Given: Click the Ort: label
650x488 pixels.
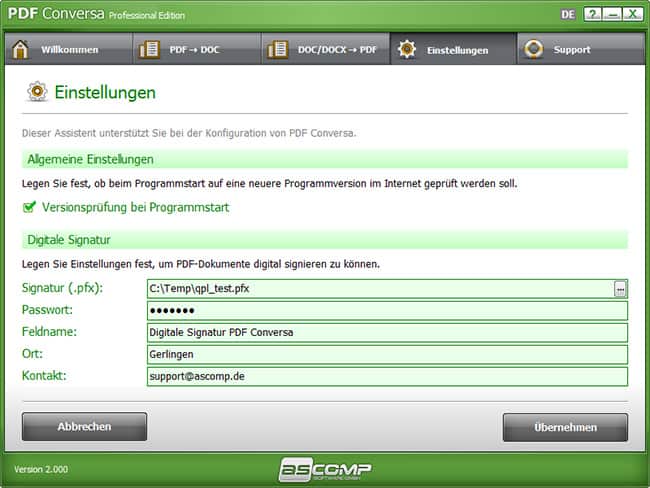Looking at the screenshot, I should click(32, 354).
